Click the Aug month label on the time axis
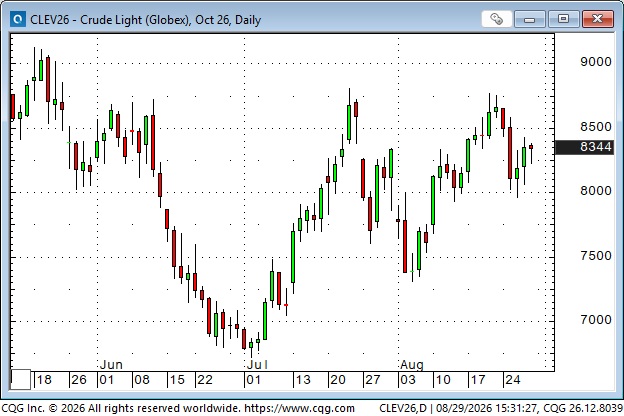 412,365
